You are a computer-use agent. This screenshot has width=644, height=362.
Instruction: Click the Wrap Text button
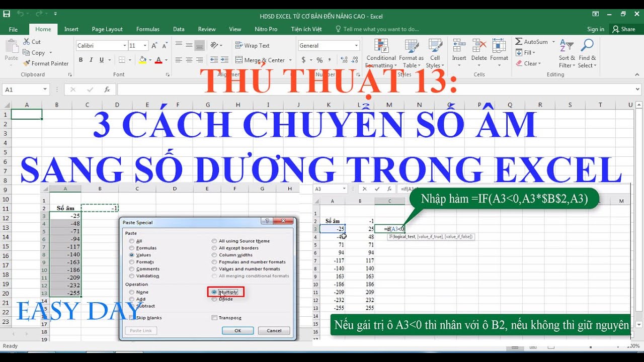253,45
